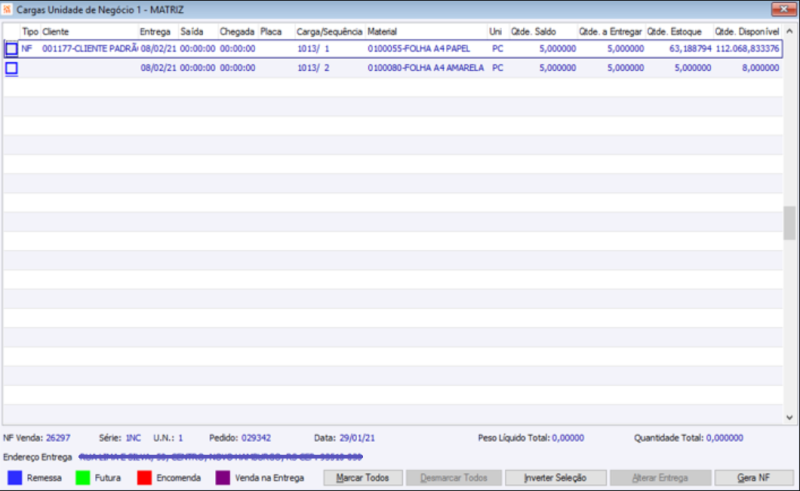Click the Qtde. Saldo column header
This screenshot has width=800, height=491.
tap(543, 32)
